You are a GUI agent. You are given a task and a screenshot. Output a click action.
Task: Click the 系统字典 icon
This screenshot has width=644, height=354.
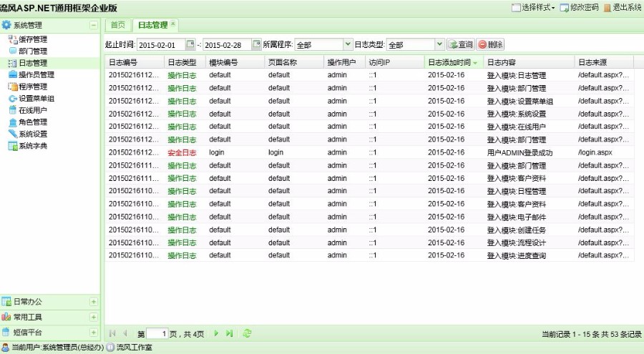(x=12, y=146)
